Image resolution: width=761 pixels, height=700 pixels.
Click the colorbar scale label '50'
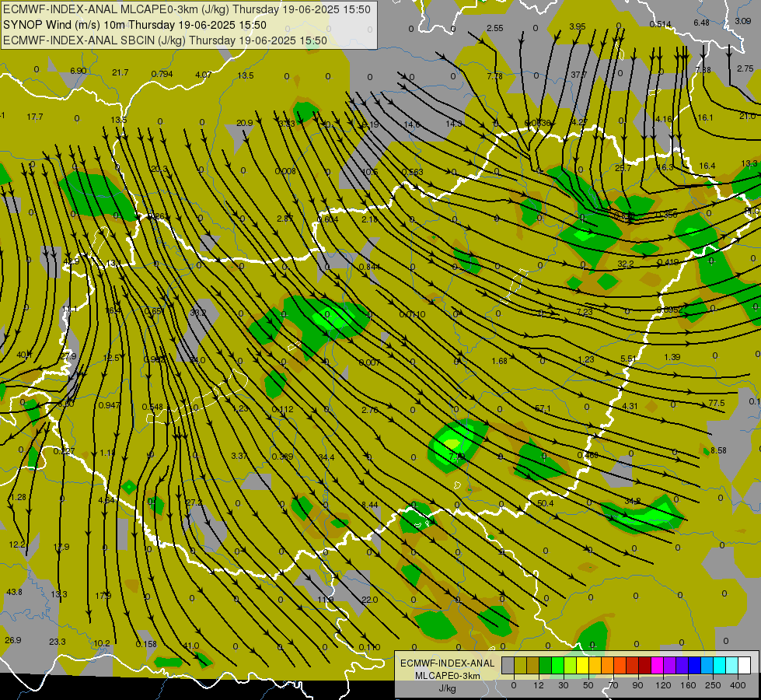[x=588, y=685]
